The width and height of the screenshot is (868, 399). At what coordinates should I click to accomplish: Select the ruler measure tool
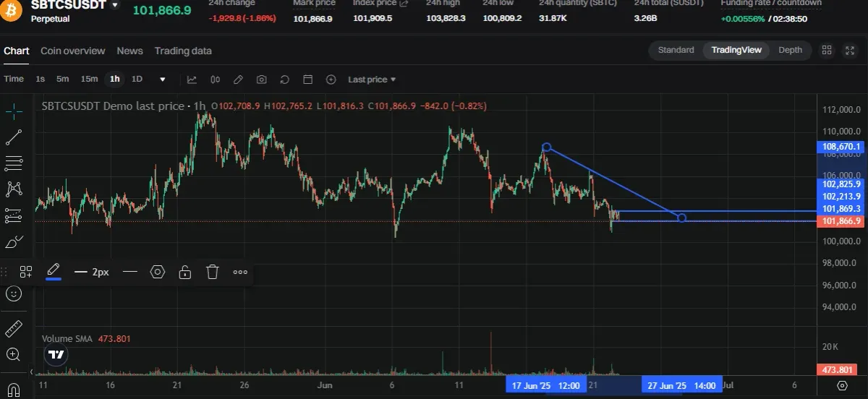coord(14,329)
